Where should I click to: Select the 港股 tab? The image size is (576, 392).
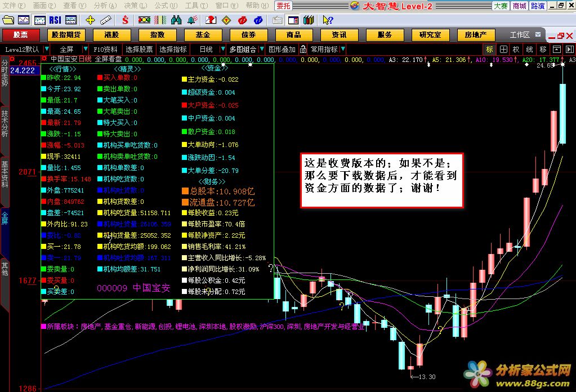[x=111, y=35]
